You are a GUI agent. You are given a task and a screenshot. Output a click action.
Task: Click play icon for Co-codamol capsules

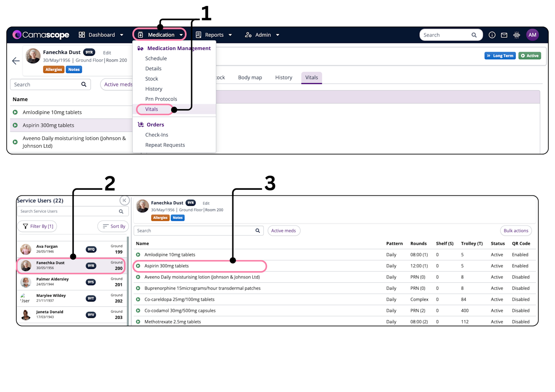[x=138, y=311]
